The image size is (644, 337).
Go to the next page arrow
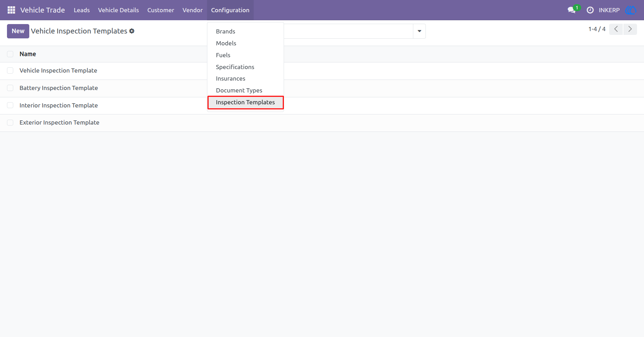click(630, 29)
